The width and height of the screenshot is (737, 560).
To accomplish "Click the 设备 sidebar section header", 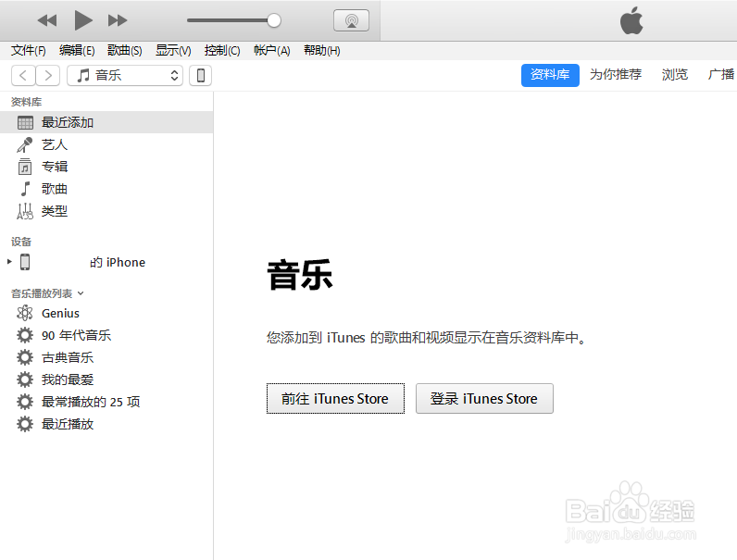I will (x=21, y=242).
